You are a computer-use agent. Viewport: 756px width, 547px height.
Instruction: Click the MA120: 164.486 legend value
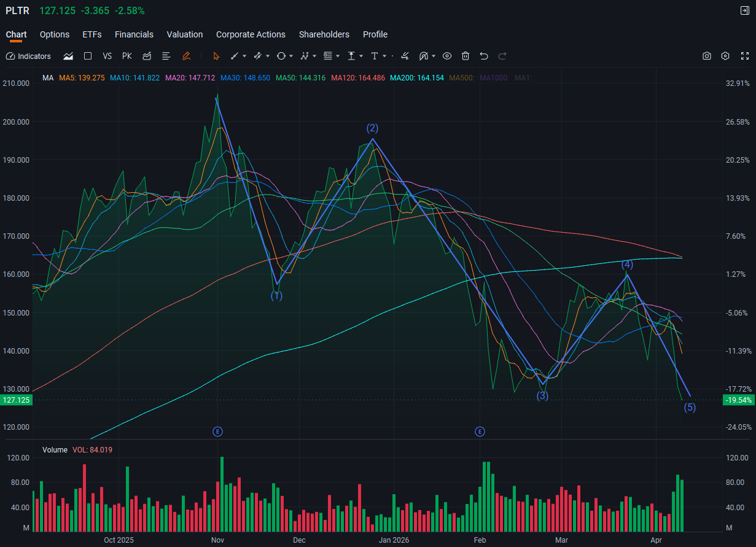pos(358,78)
